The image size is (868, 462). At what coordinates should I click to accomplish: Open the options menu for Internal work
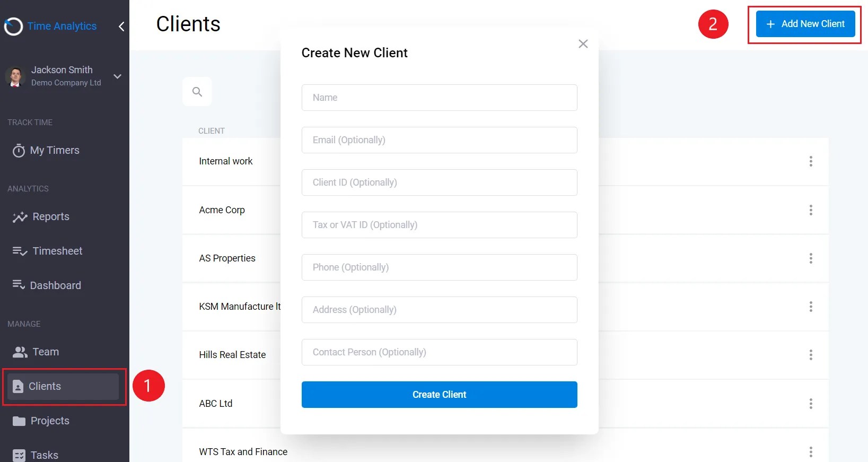click(x=810, y=161)
